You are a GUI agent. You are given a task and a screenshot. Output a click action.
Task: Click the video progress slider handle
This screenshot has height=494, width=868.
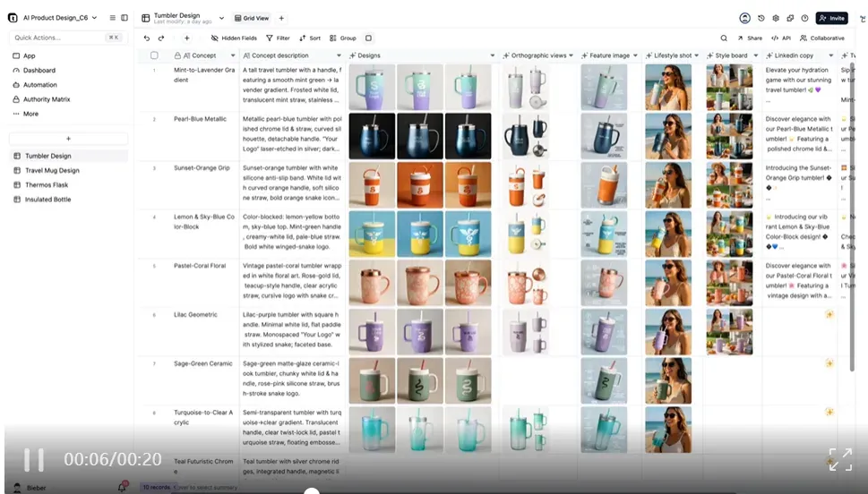click(x=312, y=491)
